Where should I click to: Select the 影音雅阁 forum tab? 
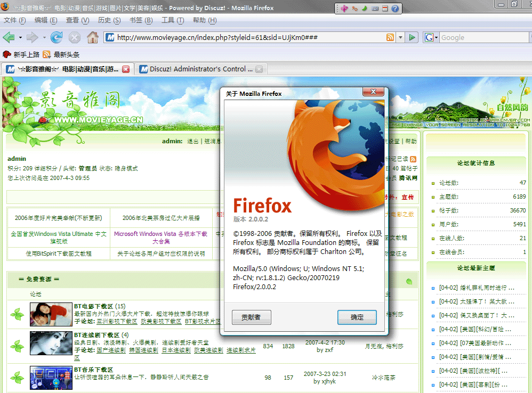click(68, 69)
